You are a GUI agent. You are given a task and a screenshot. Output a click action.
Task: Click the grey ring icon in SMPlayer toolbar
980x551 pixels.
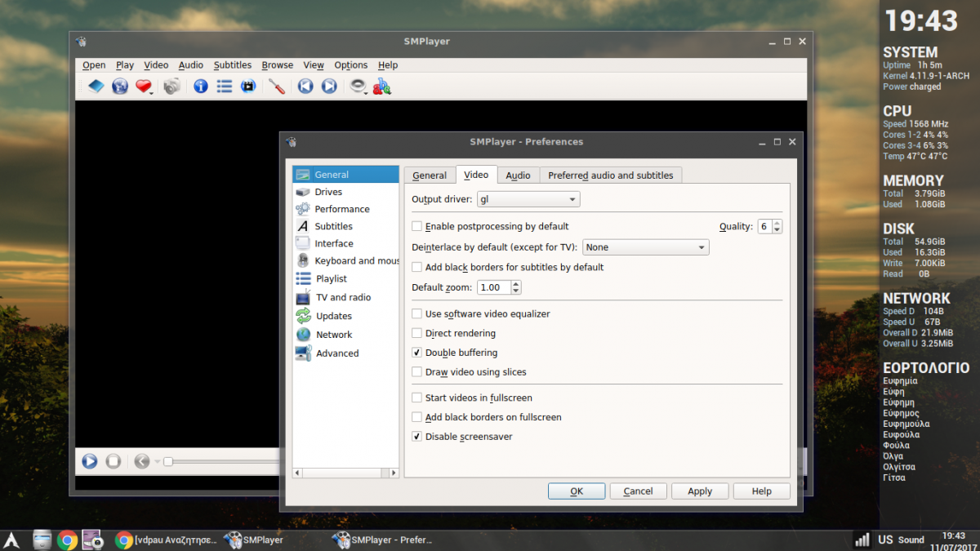(357, 85)
